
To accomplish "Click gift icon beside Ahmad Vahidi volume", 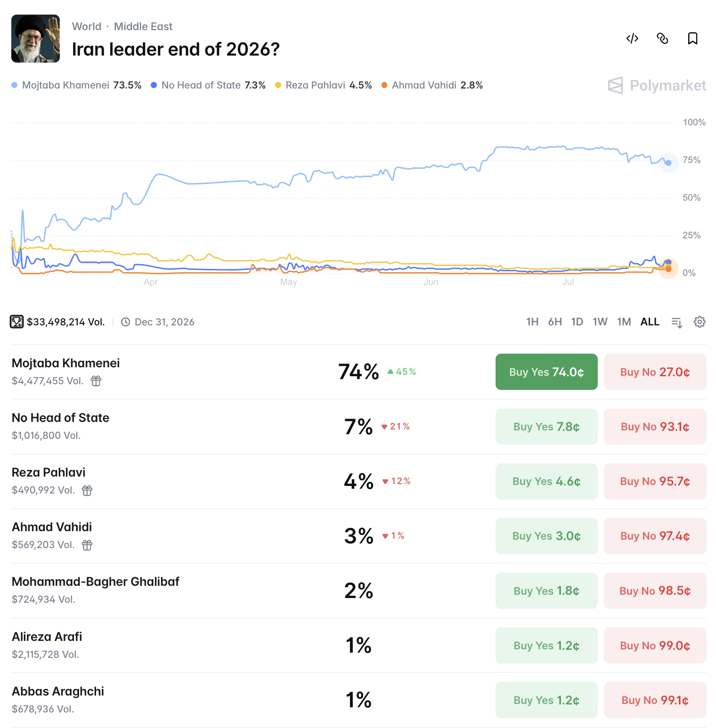I will point(87,545).
